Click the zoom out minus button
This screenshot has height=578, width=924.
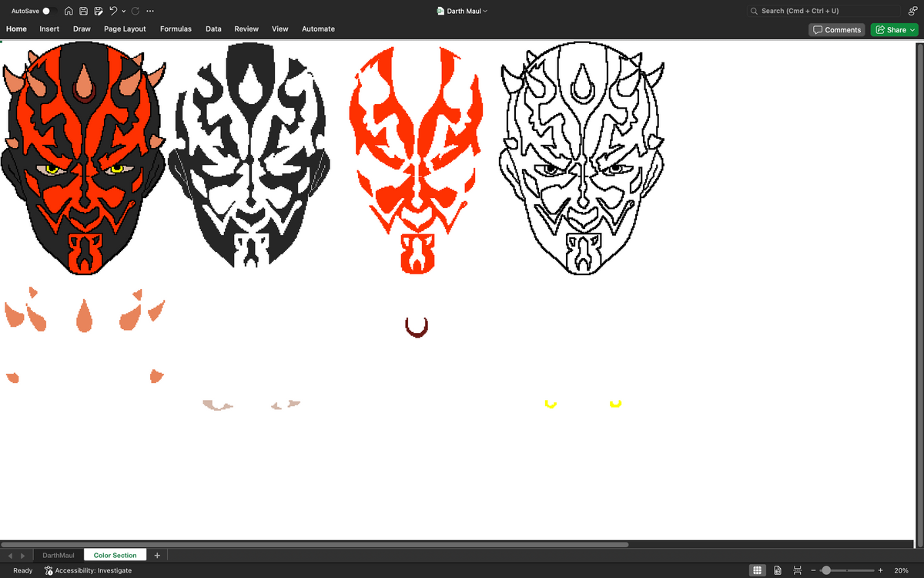pos(813,570)
